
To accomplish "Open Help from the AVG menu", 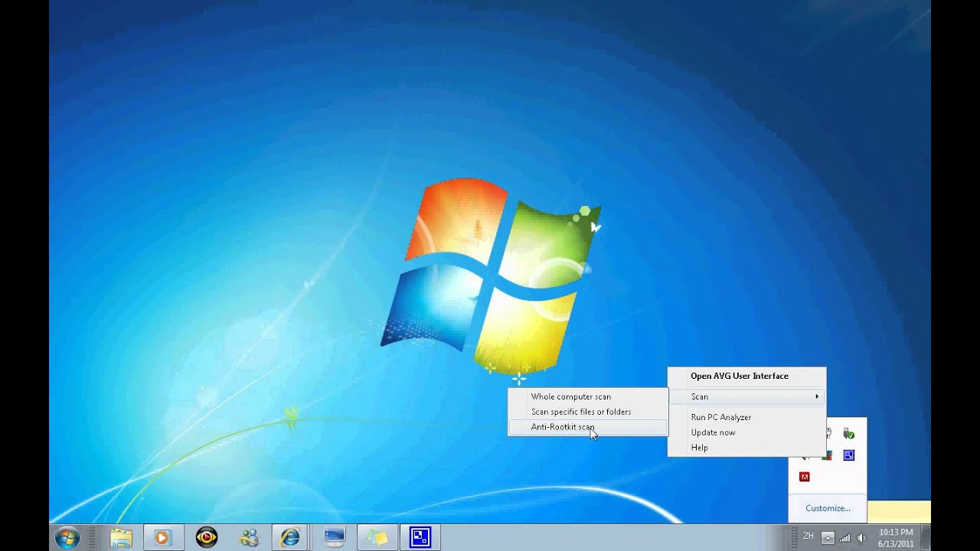I will [746, 448].
